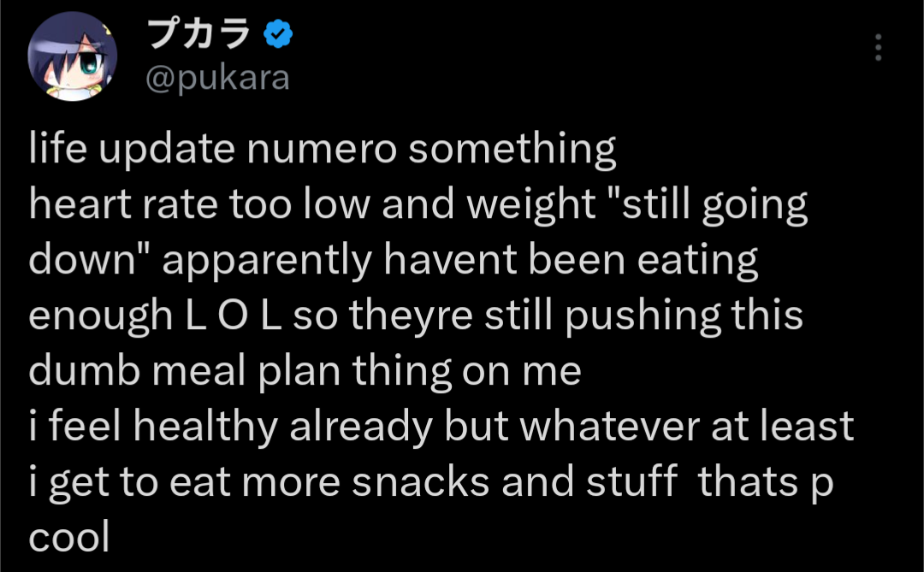
Task: Click the final word "cool"
Action: [x=69, y=539]
